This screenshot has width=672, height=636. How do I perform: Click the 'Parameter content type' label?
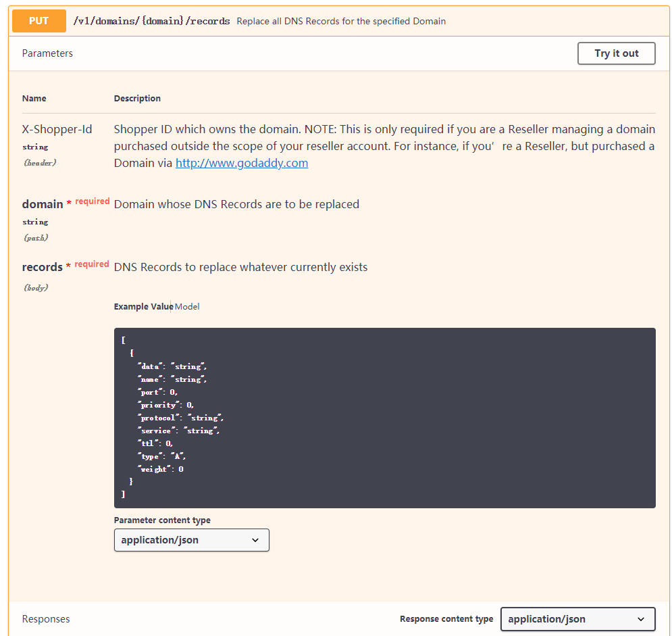pos(162,520)
